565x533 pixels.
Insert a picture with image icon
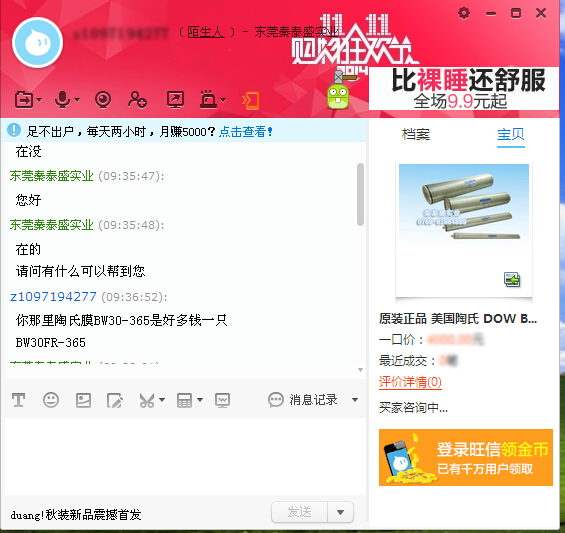coord(83,400)
